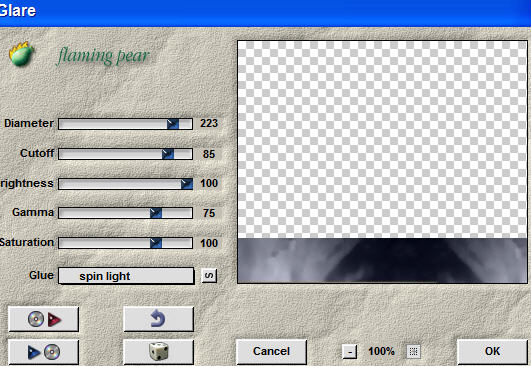Click the undo arrow button
This screenshot has width=531, height=366.
point(158,319)
